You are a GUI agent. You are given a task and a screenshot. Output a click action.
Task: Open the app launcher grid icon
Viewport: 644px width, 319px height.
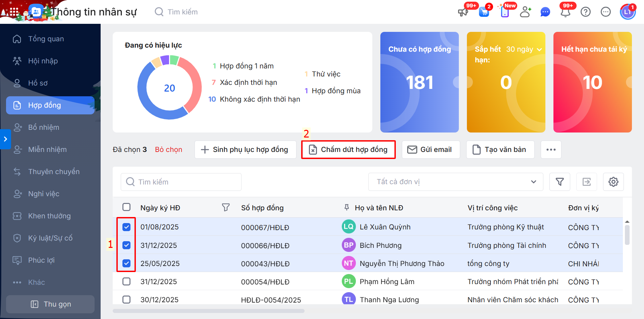click(x=14, y=12)
